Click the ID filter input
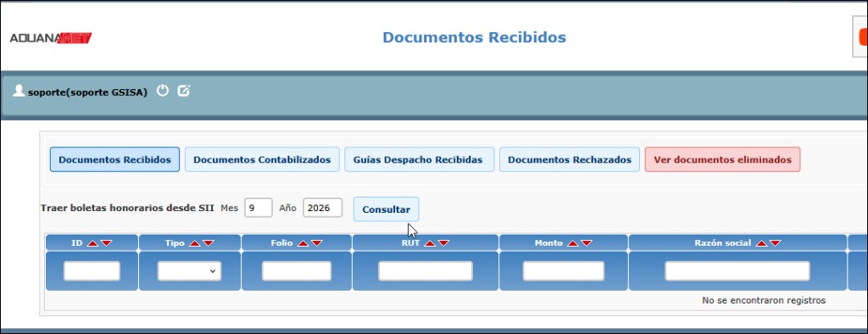The width and height of the screenshot is (868, 334). point(92,271)
